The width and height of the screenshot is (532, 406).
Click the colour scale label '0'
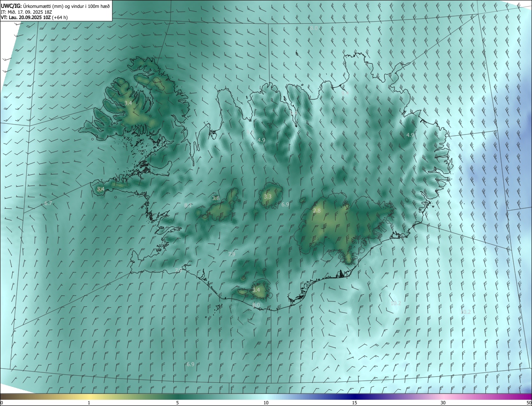(x=2, y=403)
